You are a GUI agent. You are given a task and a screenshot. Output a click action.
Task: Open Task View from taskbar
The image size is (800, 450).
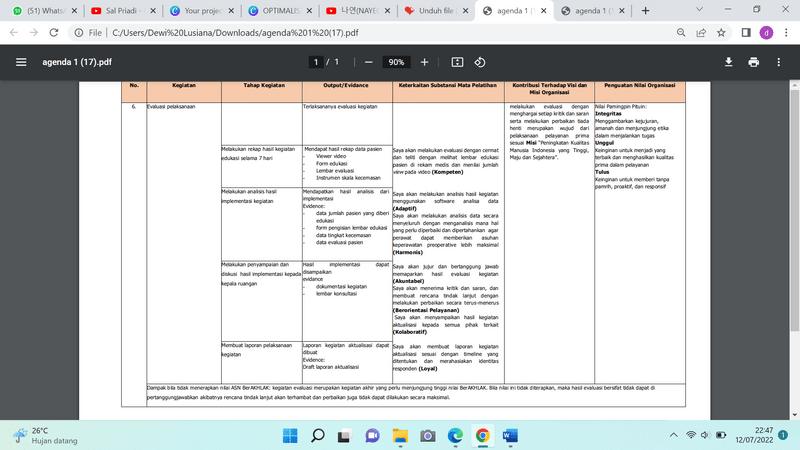[x=344, y=436]
